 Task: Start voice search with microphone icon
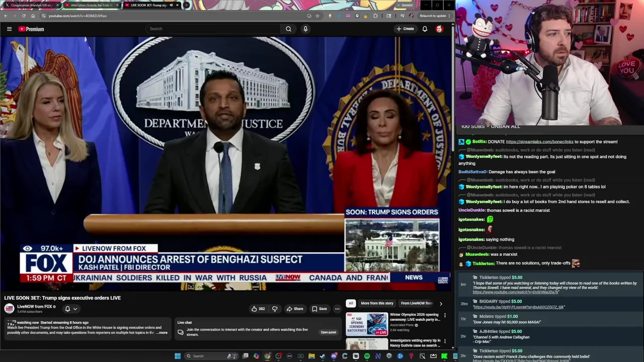[305, 29]
